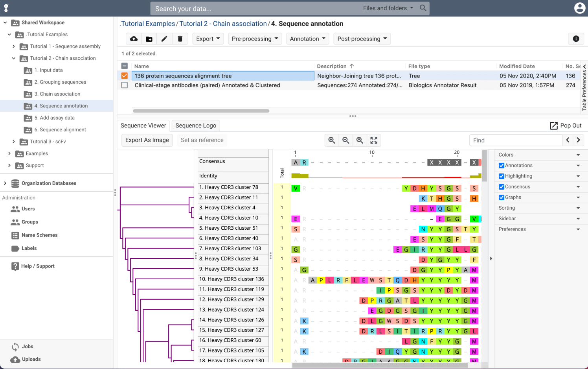Viewport: 588px width, 369px height.
Task: Click Export As Image button
Action: pos(147,140)
